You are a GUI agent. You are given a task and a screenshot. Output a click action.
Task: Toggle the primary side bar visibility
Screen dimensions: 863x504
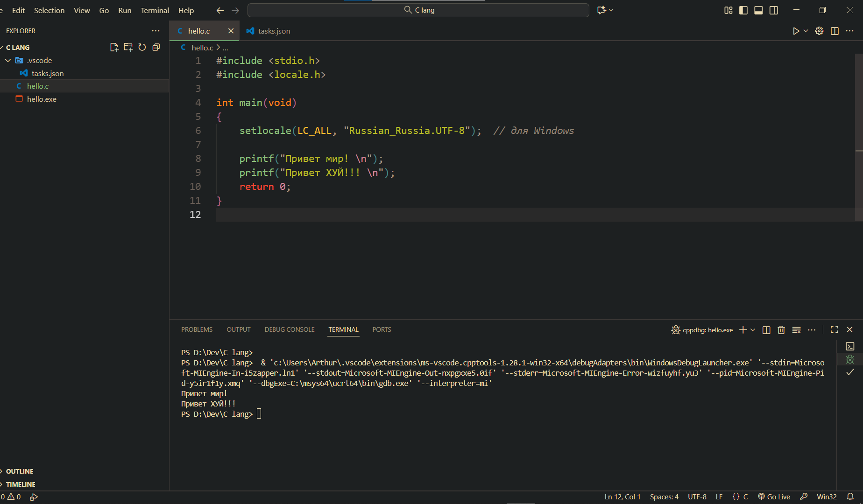click(x=743, y=10)
